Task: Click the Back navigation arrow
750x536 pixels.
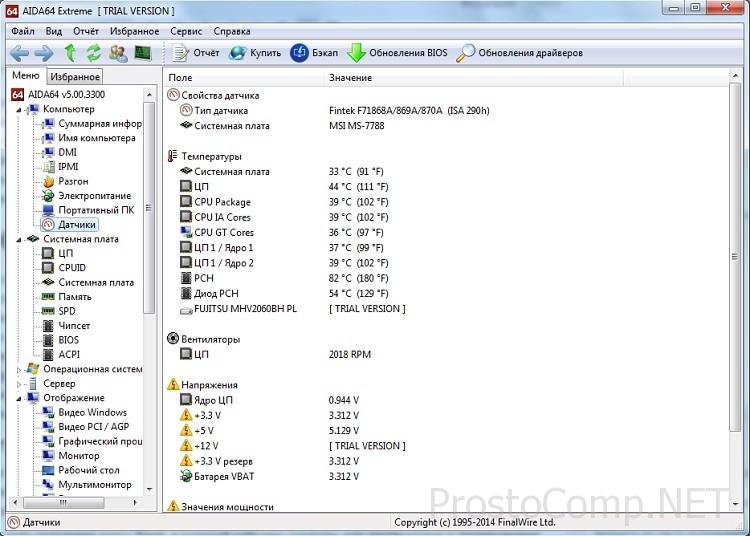Action: coord(19,53)
